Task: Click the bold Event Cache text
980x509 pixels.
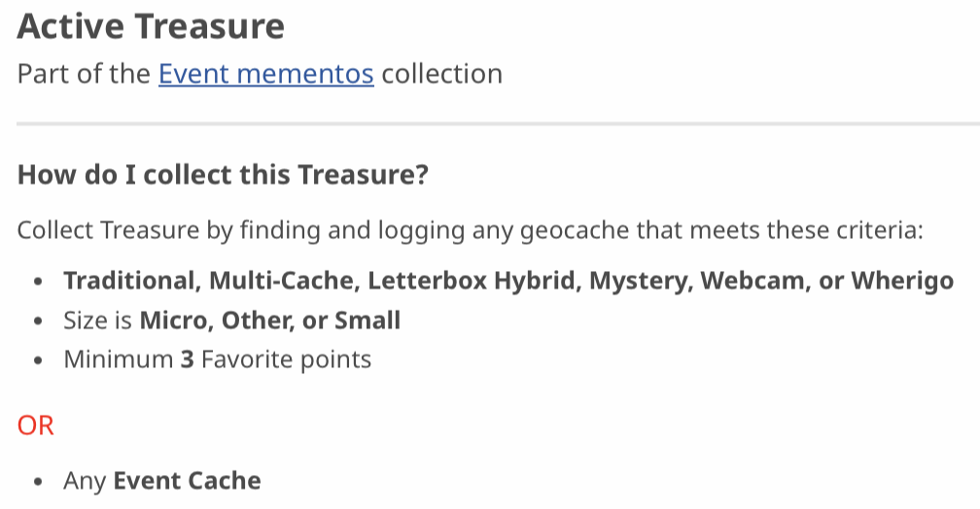Action: (187, 481)
